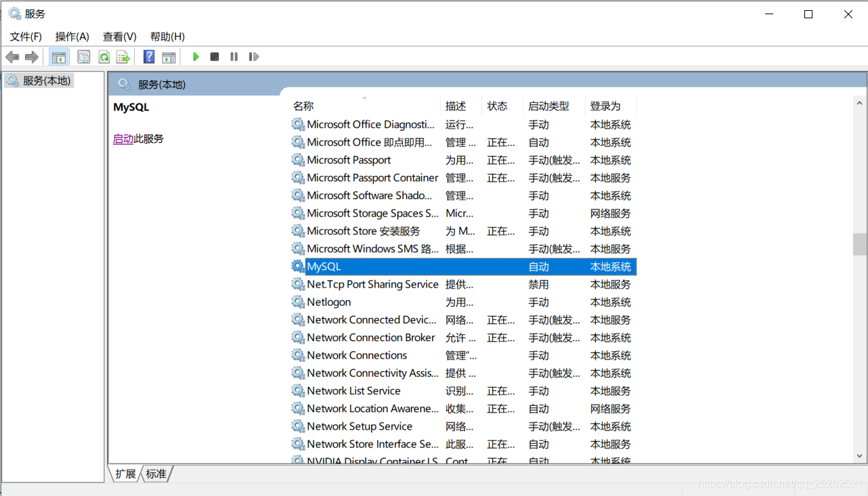
Task: Click the Forward arrow toolbar icon
Action: point(31,57)
